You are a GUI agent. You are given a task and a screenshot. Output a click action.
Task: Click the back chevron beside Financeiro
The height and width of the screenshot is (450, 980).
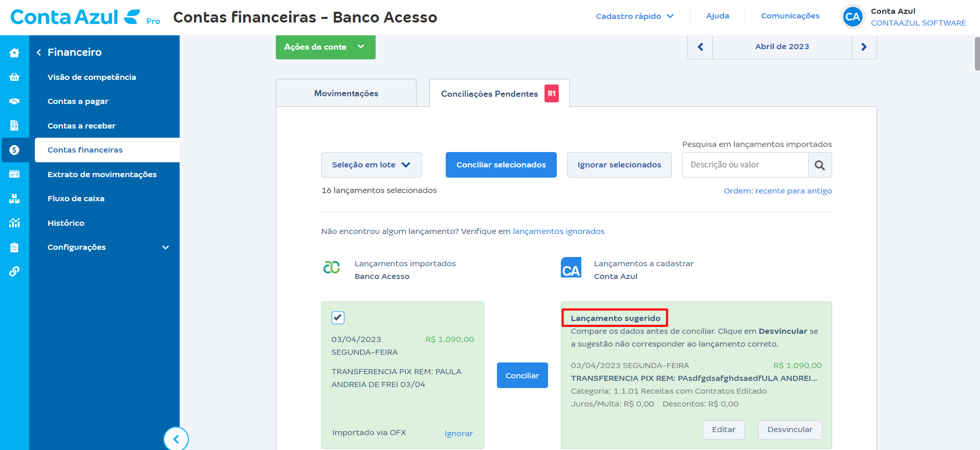[x=39, y=52]
